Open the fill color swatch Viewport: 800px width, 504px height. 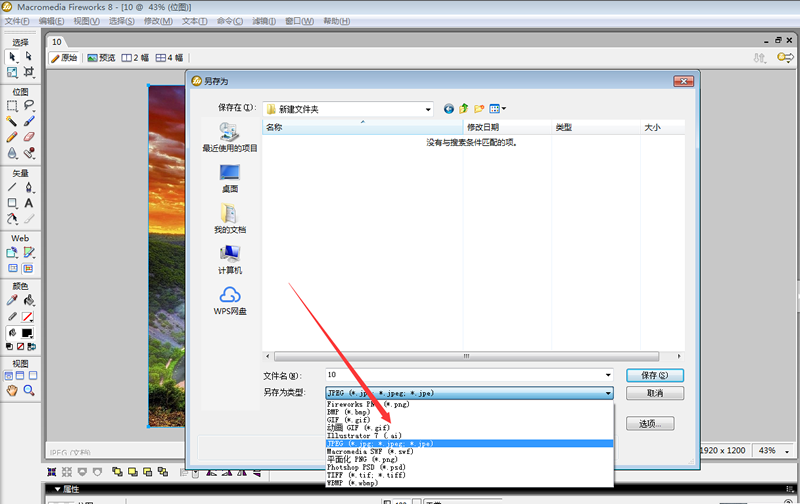pos(28,333)
